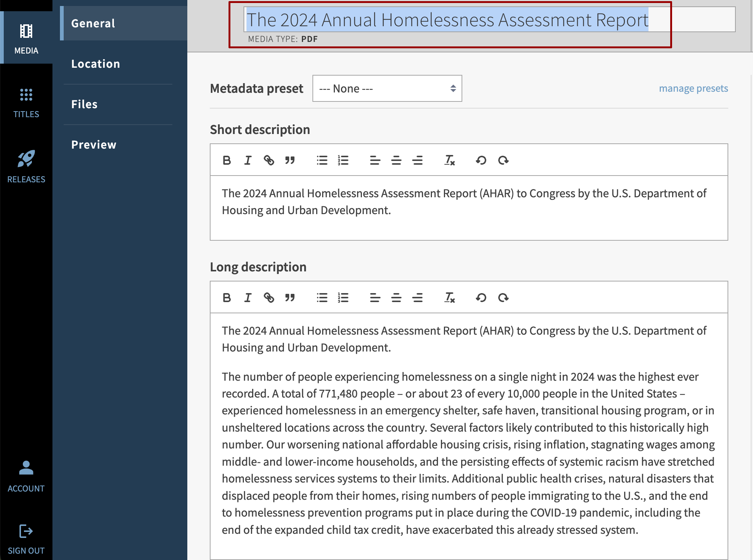Toggle right alignment in the long description
This screenshot has width=753, height=560.
(418, 298)
